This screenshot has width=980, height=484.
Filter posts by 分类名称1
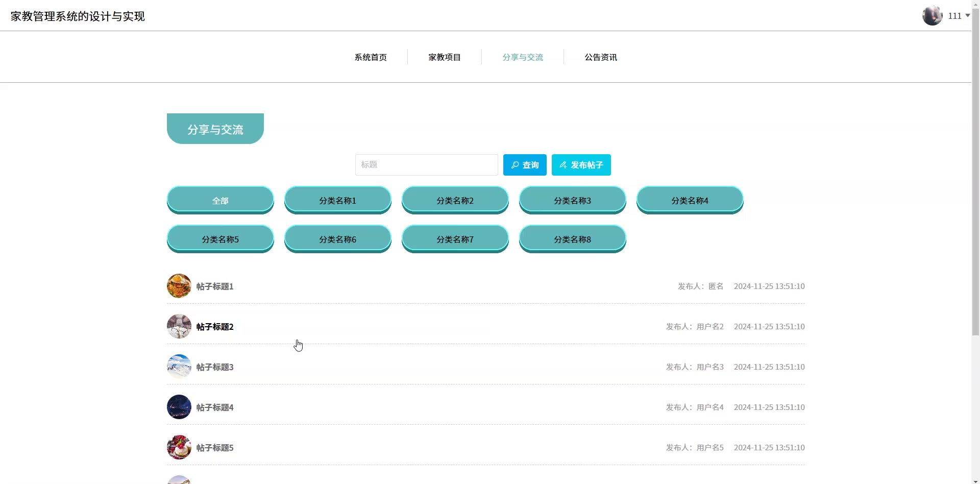pos(337,200)
